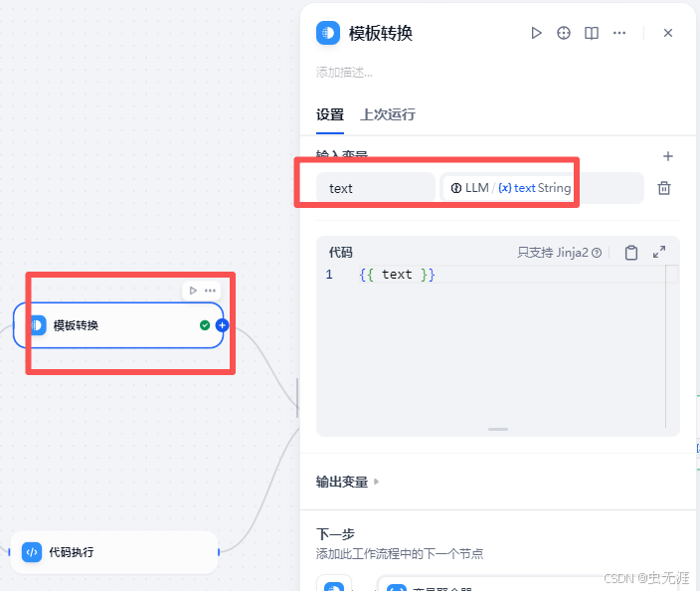This screenshot has height=591, width=700.
Task: Edit the variable name field 'text'
Action: point(376,188)
